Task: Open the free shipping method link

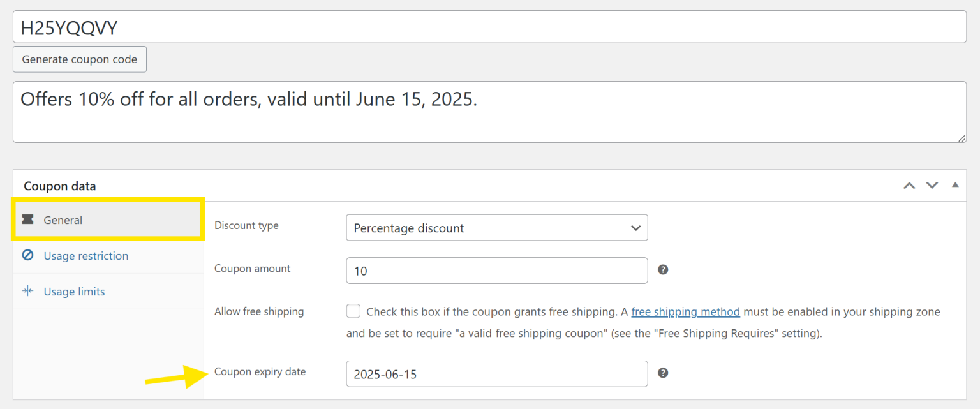Action: (x=685, y=311)
